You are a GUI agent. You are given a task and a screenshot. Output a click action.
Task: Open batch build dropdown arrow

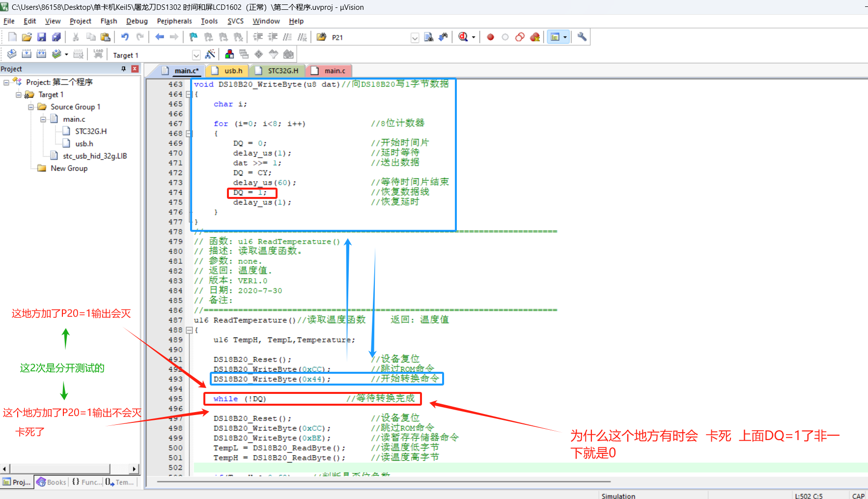point(66,55)
